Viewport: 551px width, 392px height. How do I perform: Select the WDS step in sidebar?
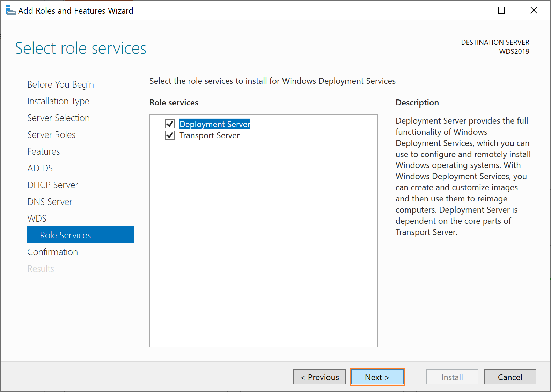[37, 219]
